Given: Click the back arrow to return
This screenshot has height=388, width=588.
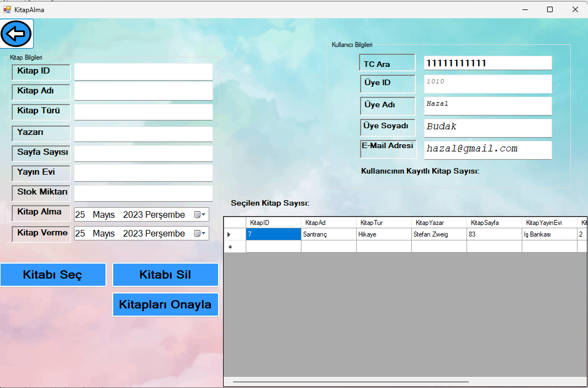Looking at the screenshot, I should coord(17,33).
